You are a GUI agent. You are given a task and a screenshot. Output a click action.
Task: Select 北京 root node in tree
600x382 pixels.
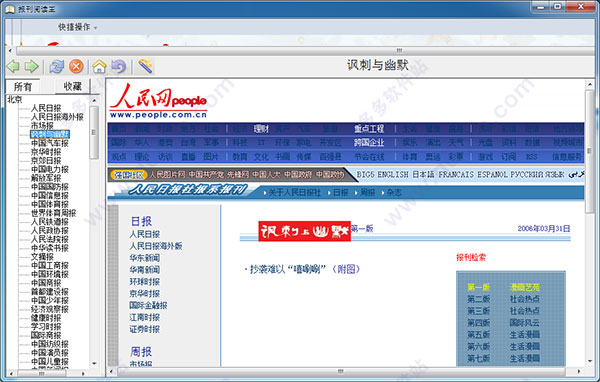coord(15,100)
